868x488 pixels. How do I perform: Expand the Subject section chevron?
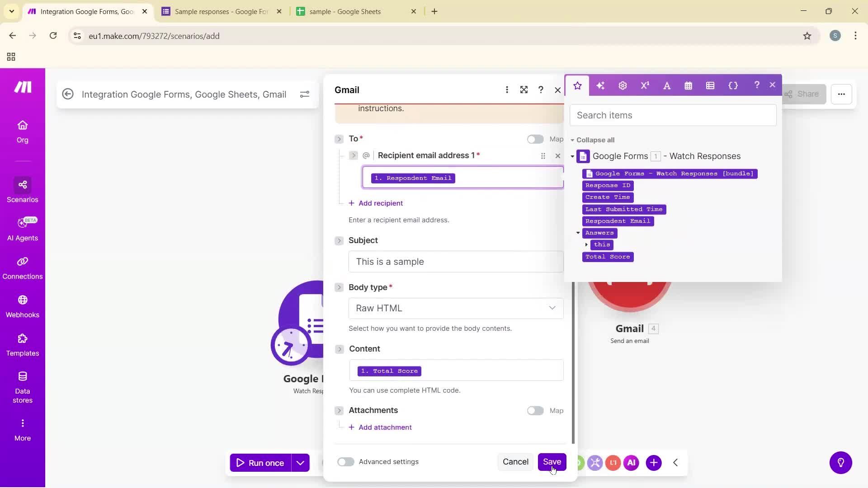pos(339,240)
